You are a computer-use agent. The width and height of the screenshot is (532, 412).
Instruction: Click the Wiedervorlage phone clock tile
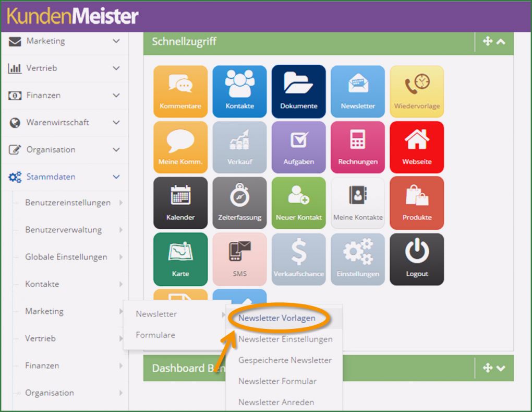417,91
